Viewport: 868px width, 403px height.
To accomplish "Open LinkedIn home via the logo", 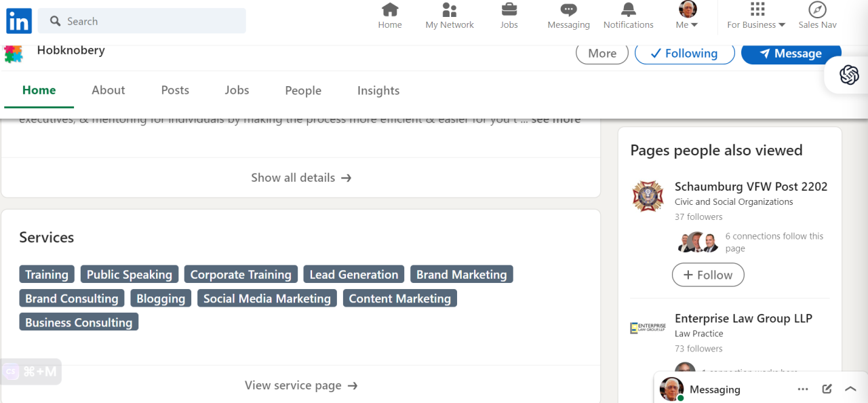I will click(x=19, y=22).
